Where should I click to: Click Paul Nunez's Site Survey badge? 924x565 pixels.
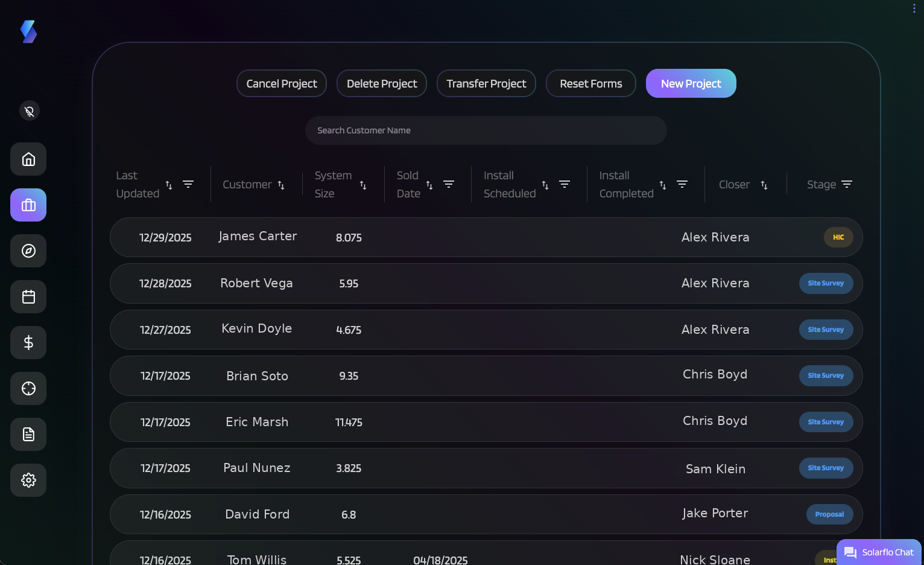(826, 468)
